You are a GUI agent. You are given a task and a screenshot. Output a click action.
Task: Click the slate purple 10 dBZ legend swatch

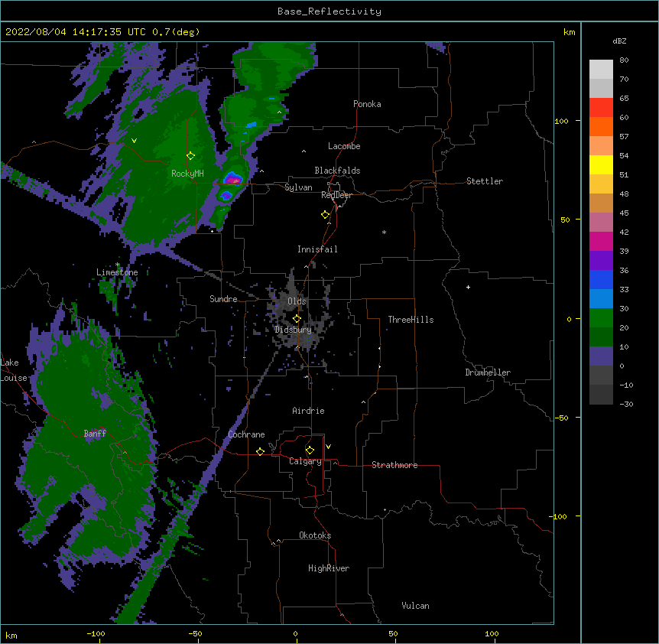pyautogui.click(x=601, y=356)
